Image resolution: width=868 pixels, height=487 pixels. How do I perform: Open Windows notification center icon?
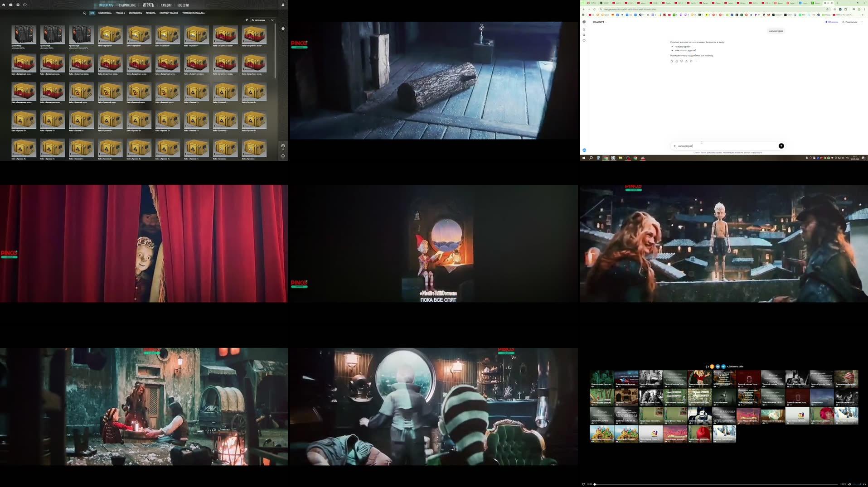point(863,158)
